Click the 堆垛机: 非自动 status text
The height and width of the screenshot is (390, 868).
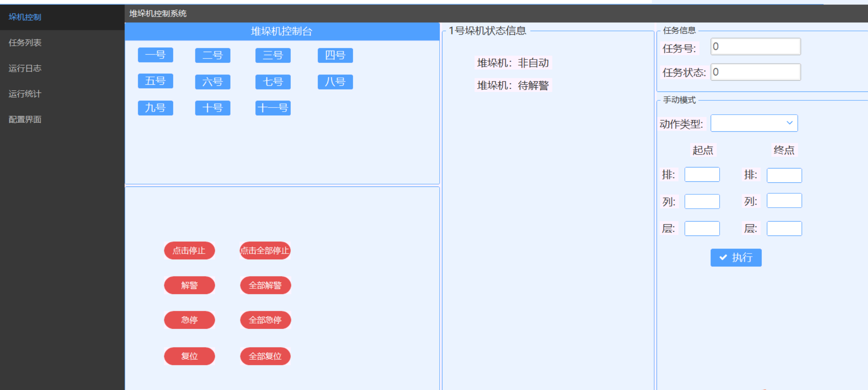(x=513, y=63)
